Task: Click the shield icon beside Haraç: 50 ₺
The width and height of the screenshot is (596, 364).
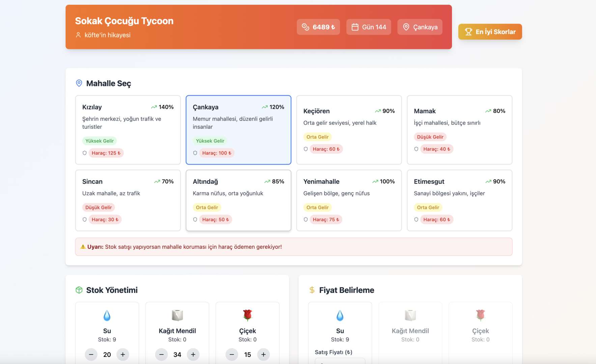Action: point(195,219)
